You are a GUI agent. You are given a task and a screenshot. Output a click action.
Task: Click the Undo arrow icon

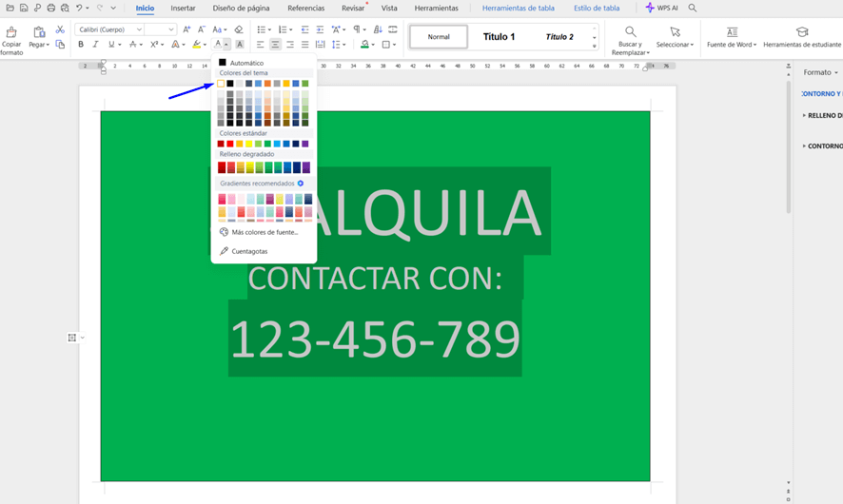tap(79, 8)
